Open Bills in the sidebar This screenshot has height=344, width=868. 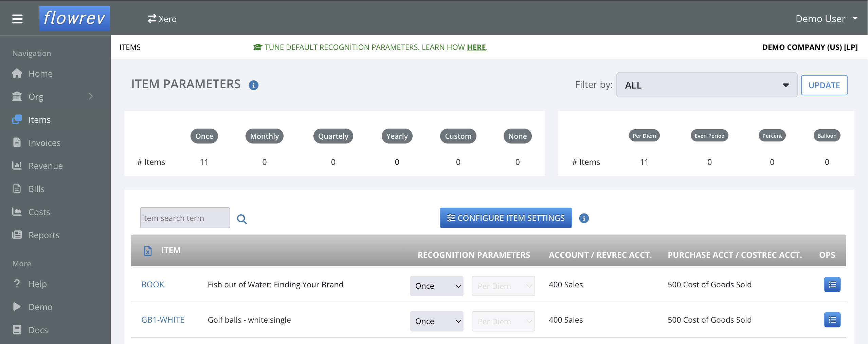point(36,189)
